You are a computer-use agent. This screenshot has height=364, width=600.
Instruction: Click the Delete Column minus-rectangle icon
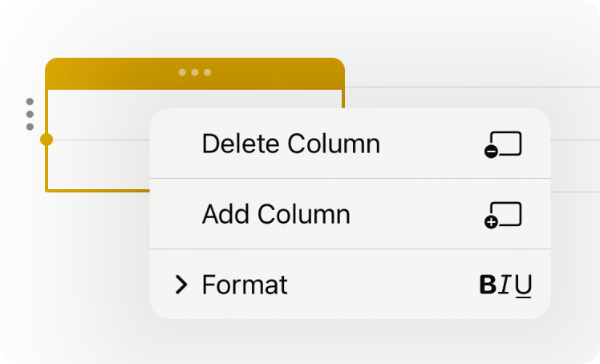click(x=503, y=144)
